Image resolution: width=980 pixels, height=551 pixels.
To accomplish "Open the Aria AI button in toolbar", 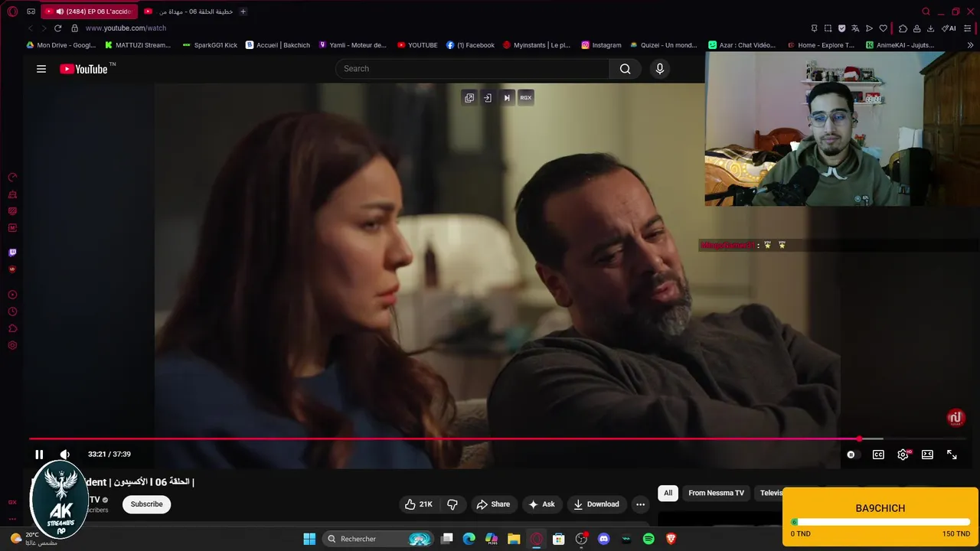I will pyautogui.click(x=949, y=28).
